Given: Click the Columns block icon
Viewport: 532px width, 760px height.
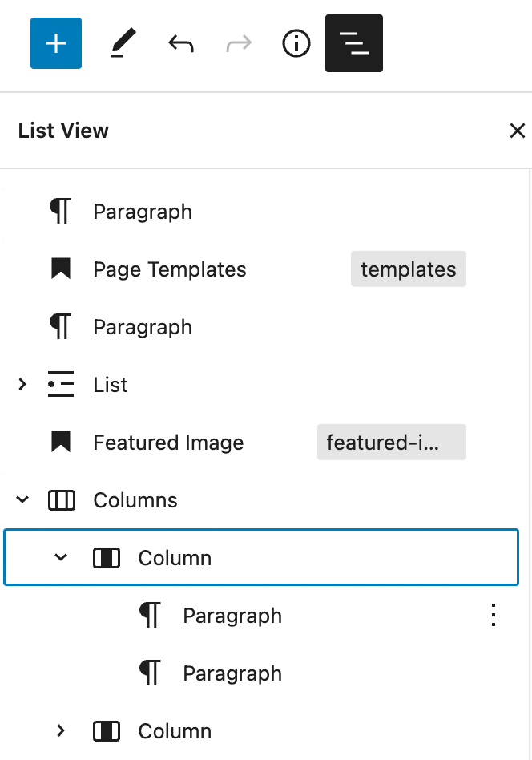Looking at the screenshot, I should click(61, 499).
